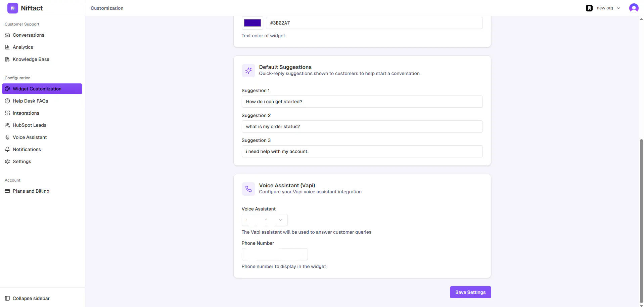
Task: Click the Configuration section label
Action: tap(17, 78)
